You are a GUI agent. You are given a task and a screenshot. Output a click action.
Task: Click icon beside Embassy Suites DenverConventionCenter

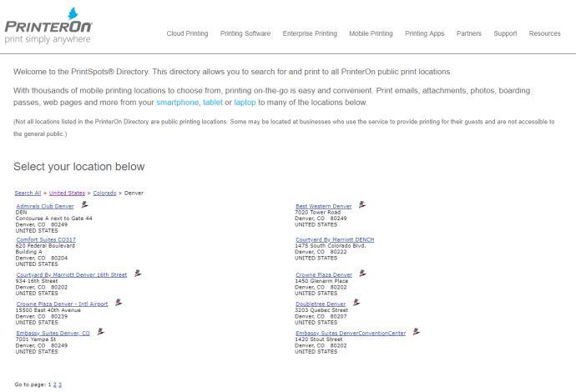416,330
